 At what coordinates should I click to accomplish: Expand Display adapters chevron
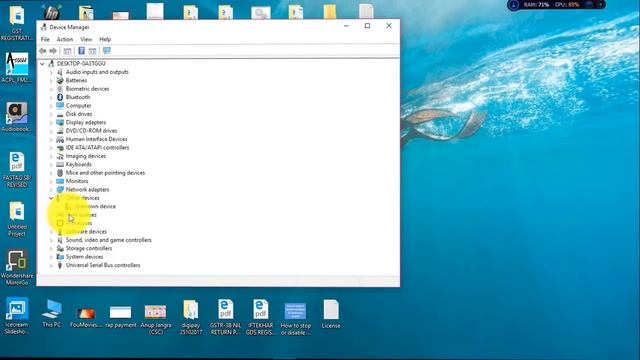pos(51,122)
